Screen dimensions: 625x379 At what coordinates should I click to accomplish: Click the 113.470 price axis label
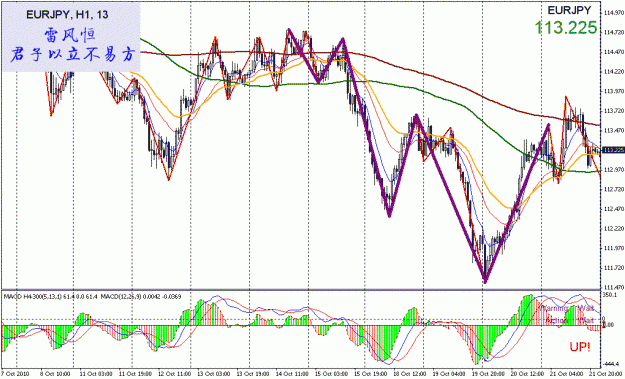point(614,130)
